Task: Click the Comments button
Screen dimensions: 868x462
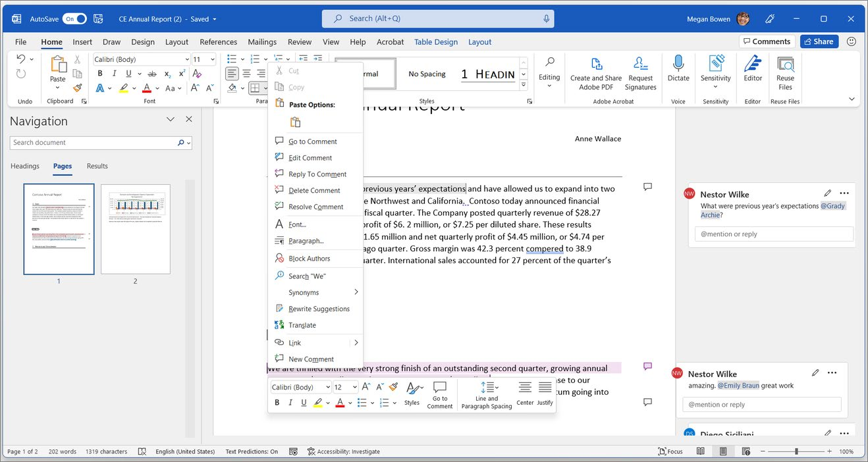Action: [x=767, y=41]
